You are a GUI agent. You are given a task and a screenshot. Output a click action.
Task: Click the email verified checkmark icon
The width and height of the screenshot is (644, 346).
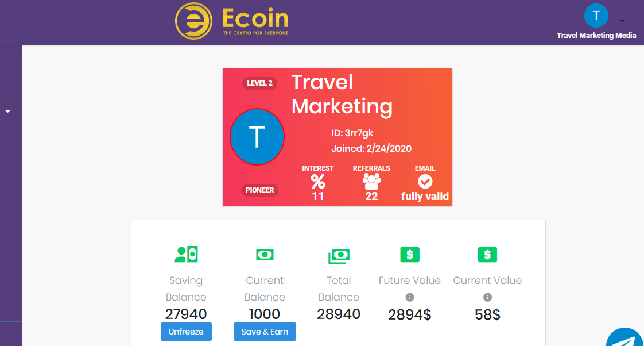tap(425, 182)
